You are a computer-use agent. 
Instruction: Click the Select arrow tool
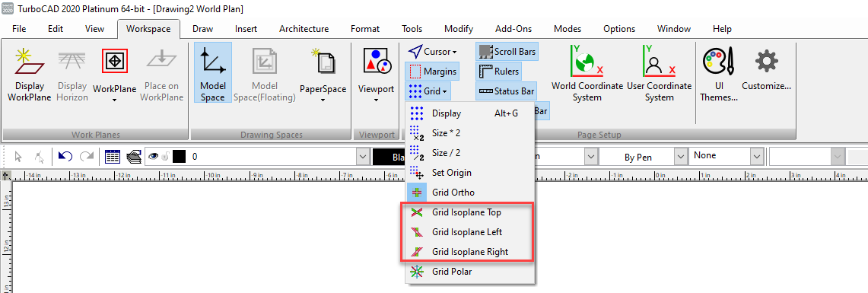click(x=18, y=157)
